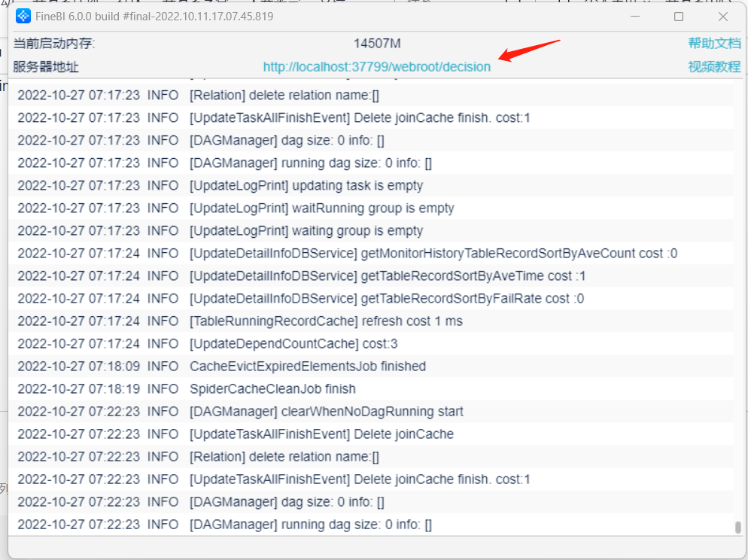Select the 07:22:23 running dag size log line

pyautogui.click(x=371, y=525)
